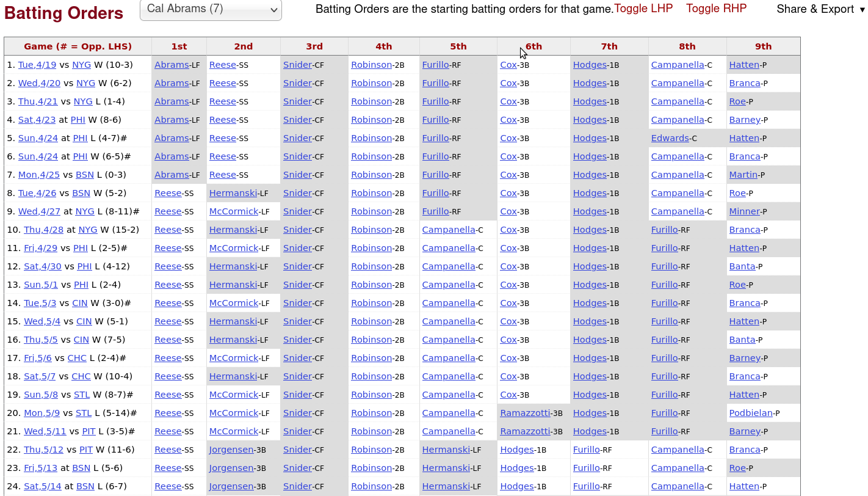Screen dimensions: 868x496
Task: Open the Share & Export menu
Action: click(x=820, y=9)
